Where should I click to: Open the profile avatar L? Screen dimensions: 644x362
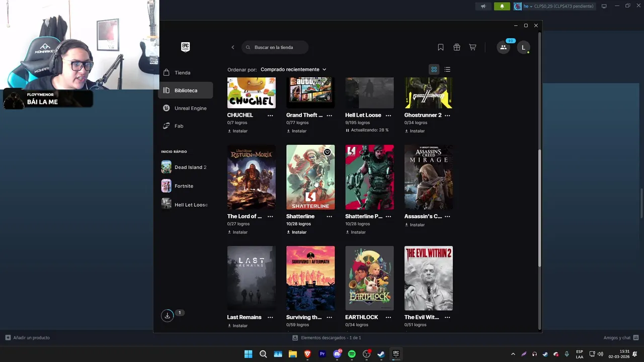tap(523, 47)
